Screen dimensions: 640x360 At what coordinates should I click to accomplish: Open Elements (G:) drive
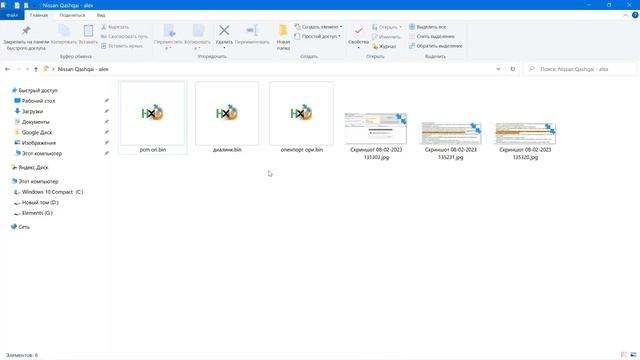click(x=33, y=213)
